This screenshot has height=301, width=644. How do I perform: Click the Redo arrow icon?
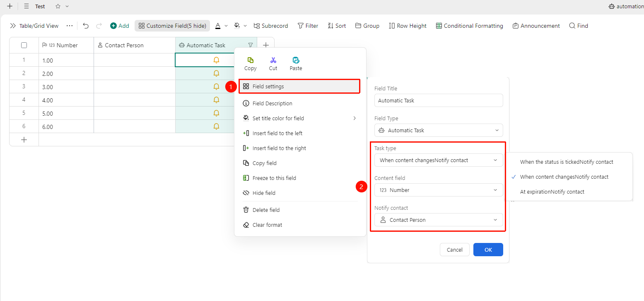(99, 26)
